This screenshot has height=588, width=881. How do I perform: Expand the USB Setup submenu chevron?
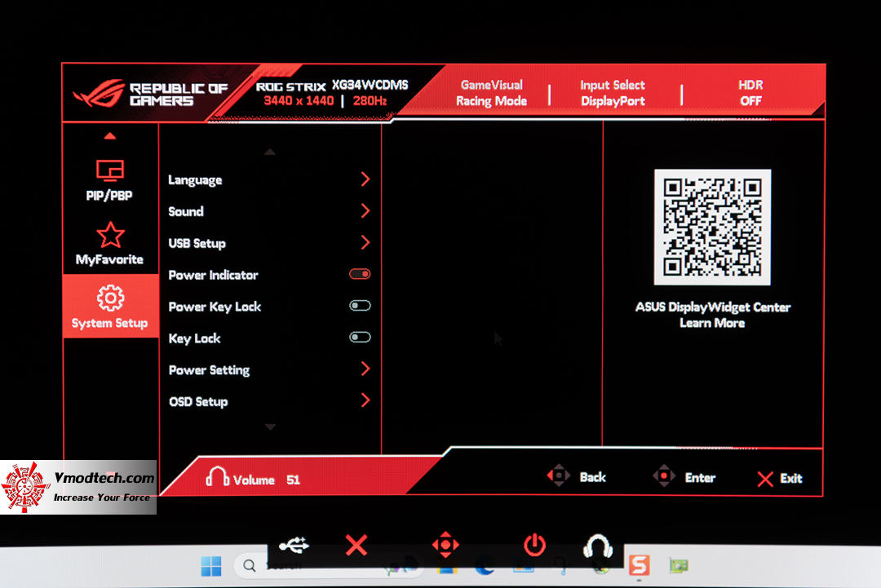pyautogui.click(x=365, y=242)
